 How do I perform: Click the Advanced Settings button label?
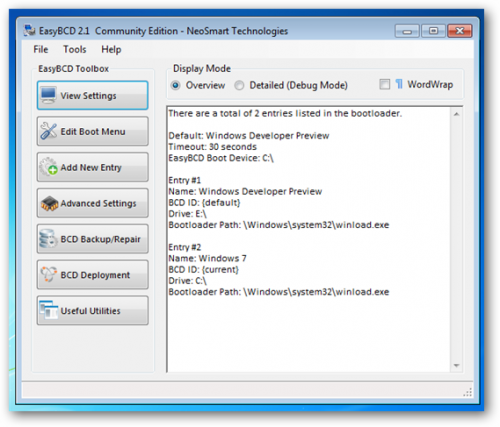coord(98,203)
